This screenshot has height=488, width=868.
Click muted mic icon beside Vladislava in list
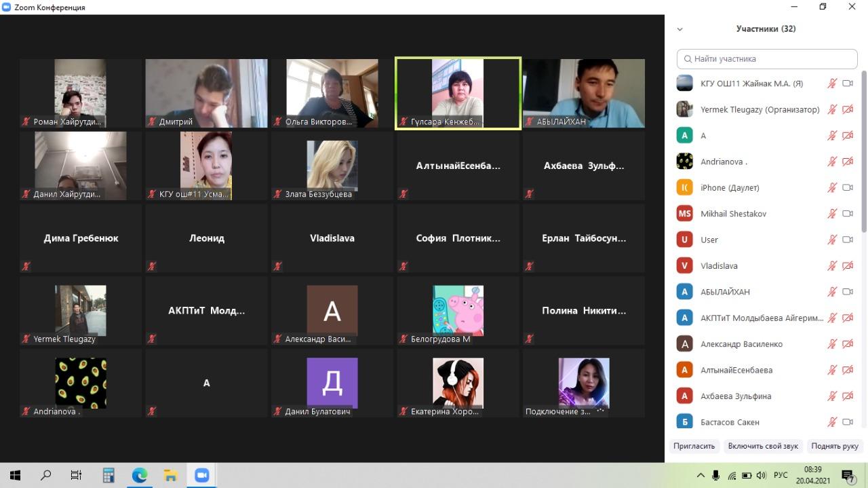tap(832, 266)
